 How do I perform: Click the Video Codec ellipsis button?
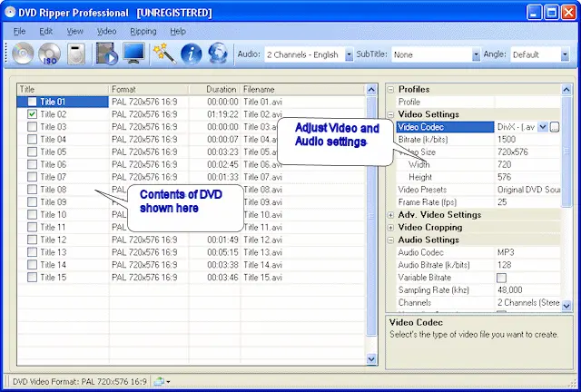(x=555, y=127)
